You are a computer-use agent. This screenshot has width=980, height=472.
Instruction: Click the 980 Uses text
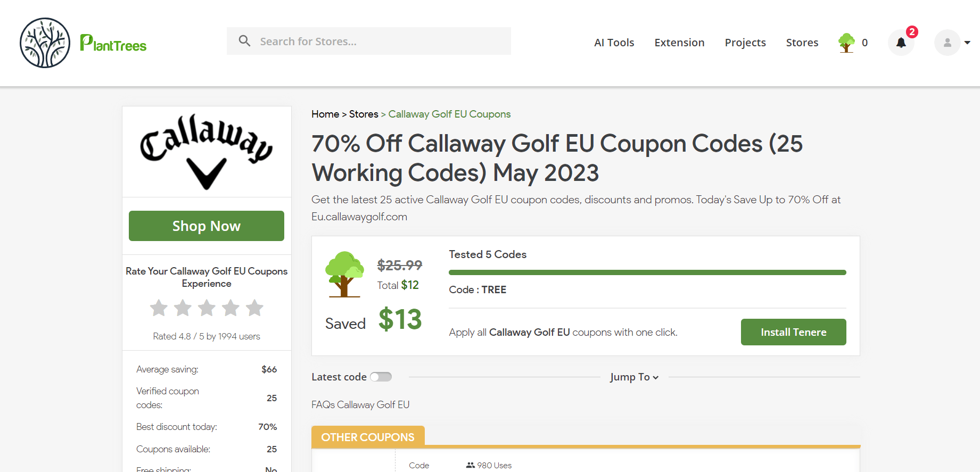click(494, 465)
